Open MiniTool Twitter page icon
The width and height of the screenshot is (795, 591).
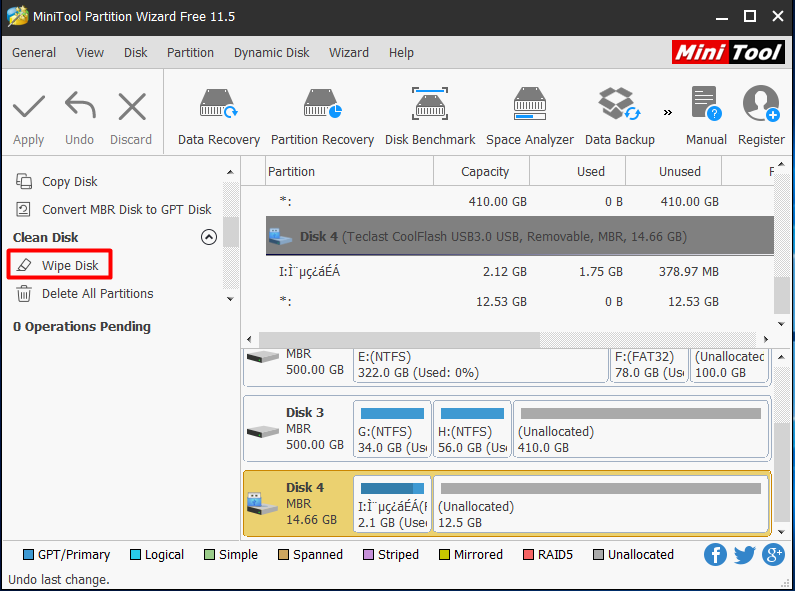point(744,555)
